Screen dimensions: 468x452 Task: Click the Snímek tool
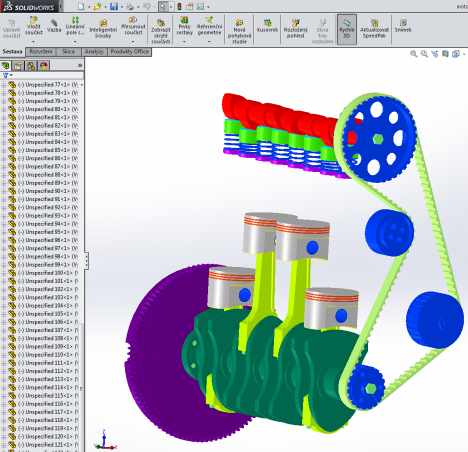point(403,26)
